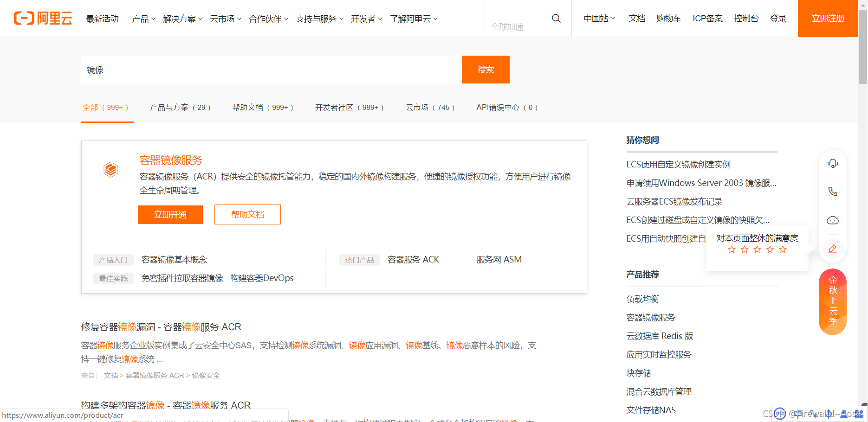Open 应用实时监控服务 recommendation
The height and width of the screenshot is (422, 868).
(659, 355)
